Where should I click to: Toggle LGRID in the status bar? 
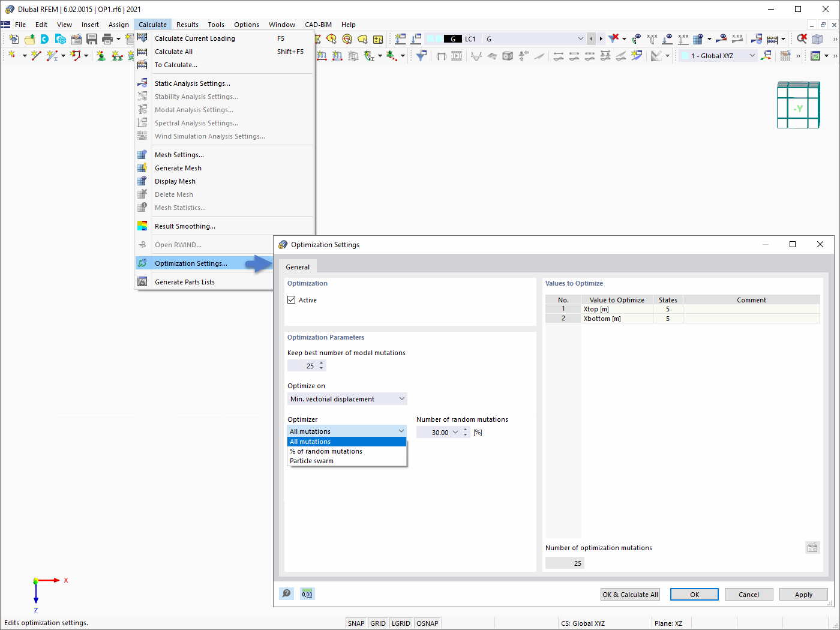click(x=401, y=623)
